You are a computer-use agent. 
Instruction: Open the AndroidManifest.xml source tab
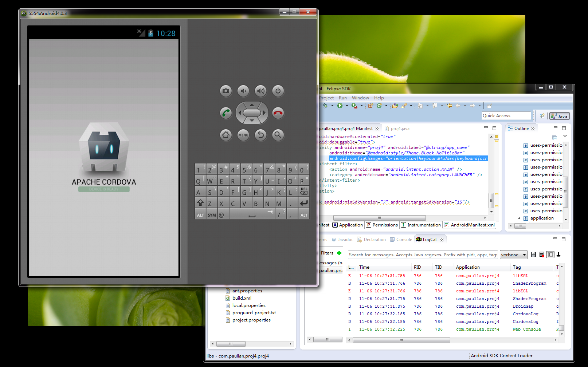[x=470, y=225]
